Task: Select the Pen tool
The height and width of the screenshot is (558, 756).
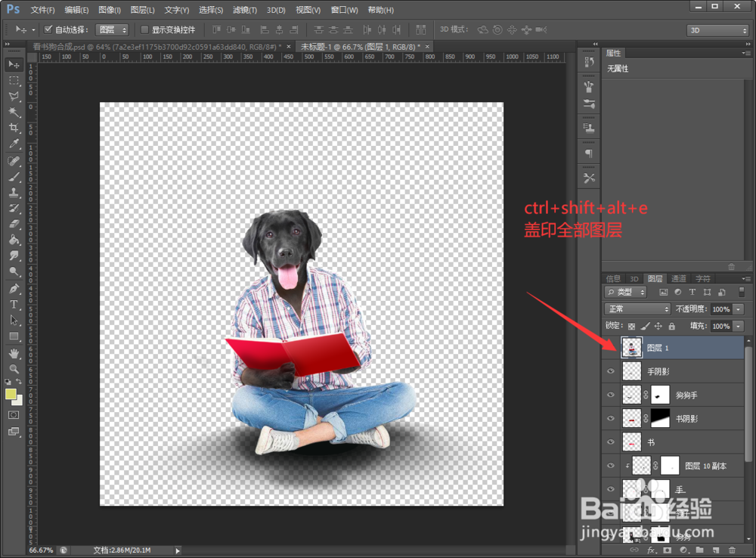Action: click(14, 289)
